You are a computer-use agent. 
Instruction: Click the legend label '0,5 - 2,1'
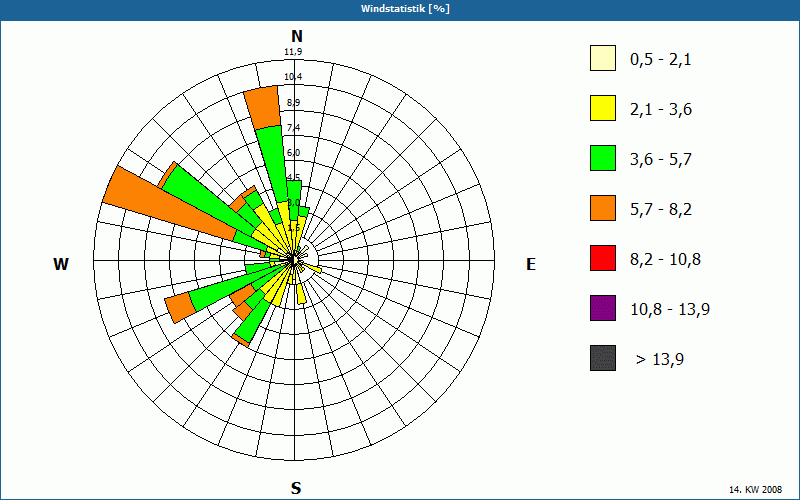(661, 60)
